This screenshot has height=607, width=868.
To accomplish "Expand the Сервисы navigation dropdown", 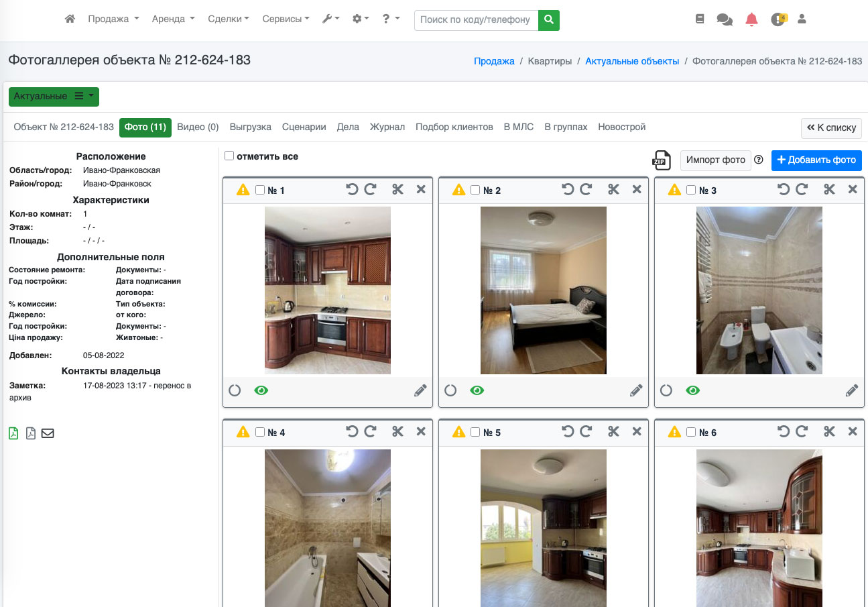I will 286,19.
